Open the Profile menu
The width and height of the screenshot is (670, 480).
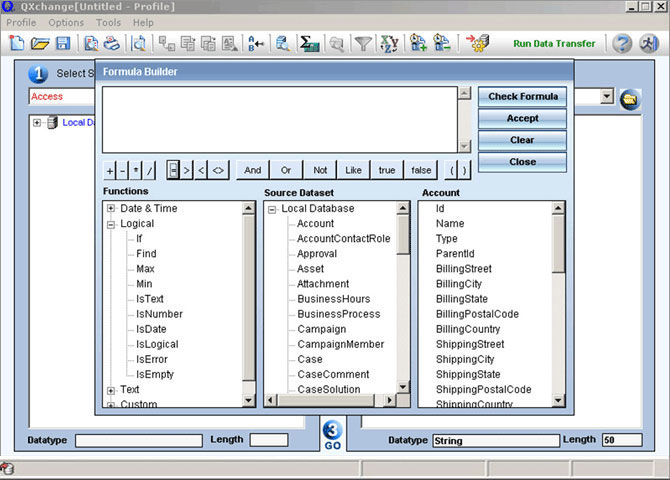[x=21, y=23]
